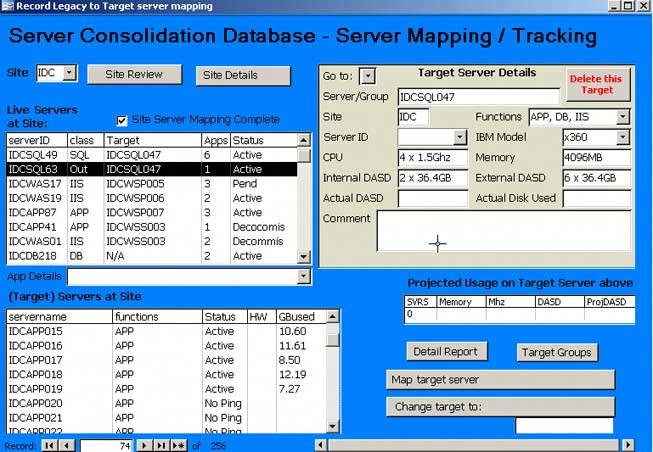Image resolution: width=653 pixels, height=452 pixels.
Task: Click the Map target server button
Action: (499, 380)
